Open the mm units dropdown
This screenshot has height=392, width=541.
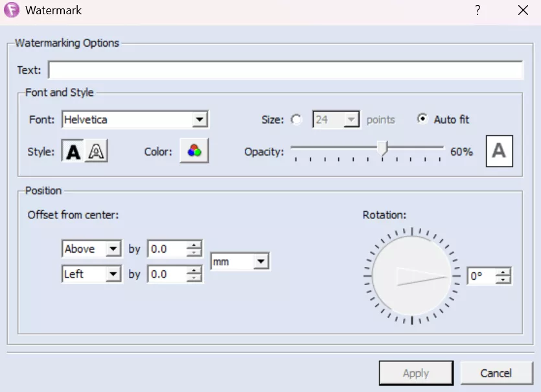260,262
